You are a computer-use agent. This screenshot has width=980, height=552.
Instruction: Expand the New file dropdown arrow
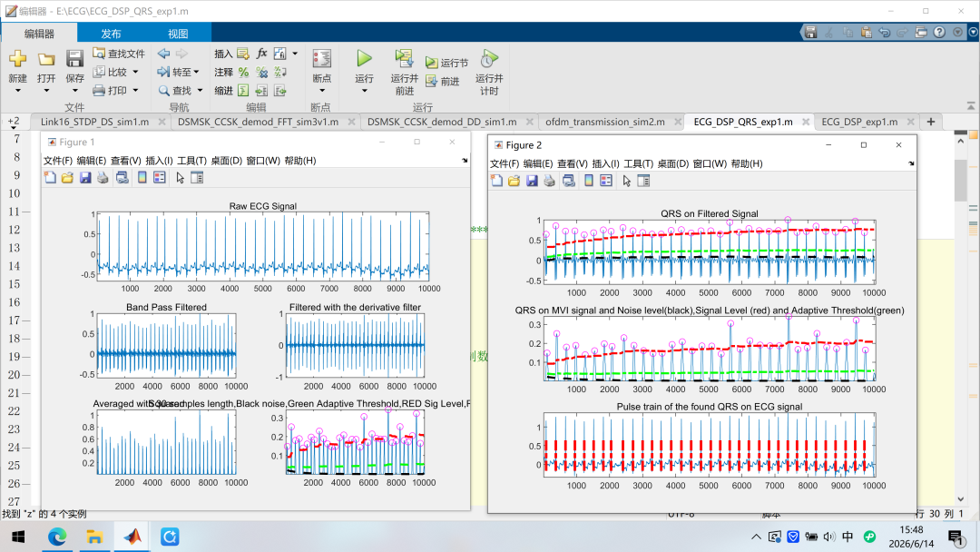coord(17,92)
